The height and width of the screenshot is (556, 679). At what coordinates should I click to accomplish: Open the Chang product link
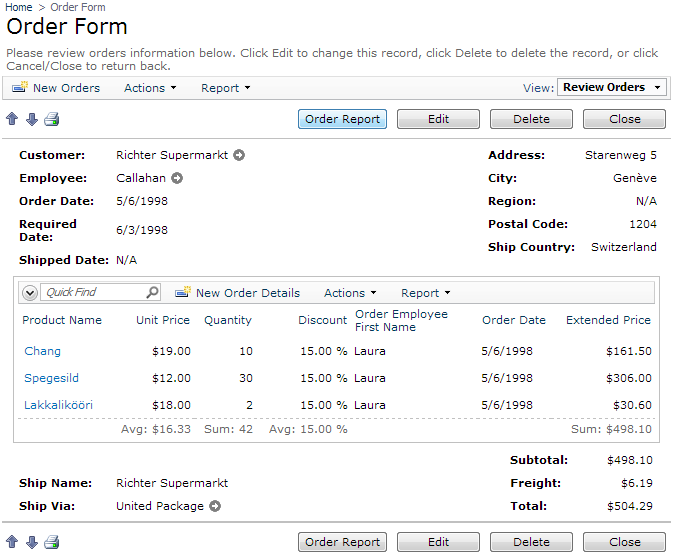click(42, 351)
